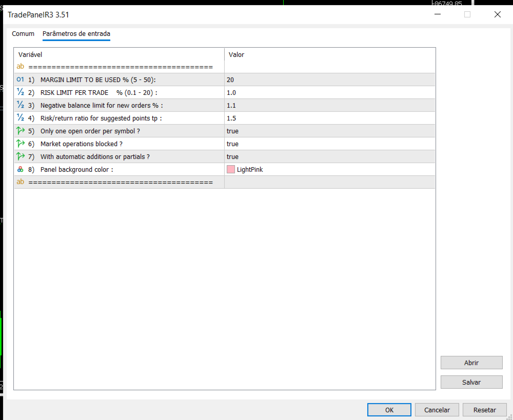The image size is (513, 420).
Task: Select the Parâmetros de entrada tab
Action: (76, 34)
